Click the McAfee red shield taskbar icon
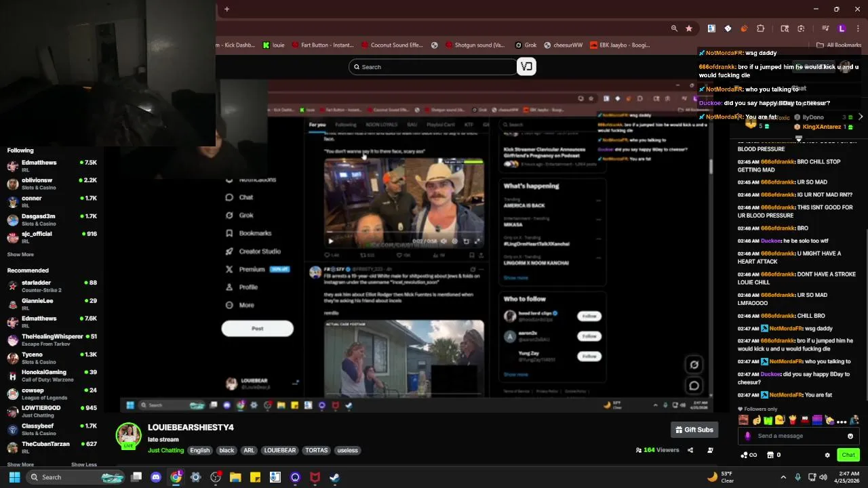868x488 pixels. (315, 477)
